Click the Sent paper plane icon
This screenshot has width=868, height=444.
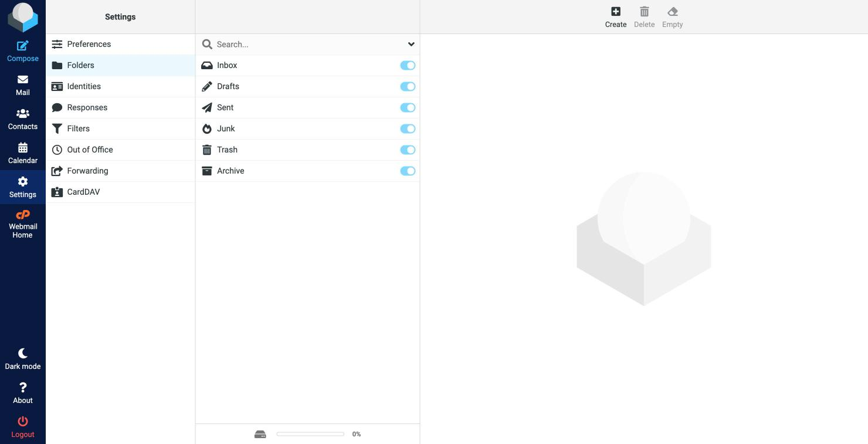tap(207, 107)
